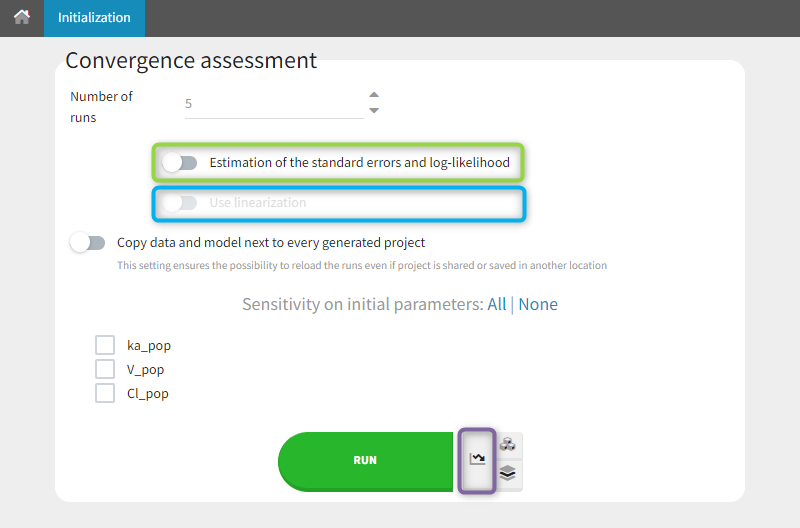Click the ka_pop label text
Screen dimensions: 800x528
pos(149,346)
